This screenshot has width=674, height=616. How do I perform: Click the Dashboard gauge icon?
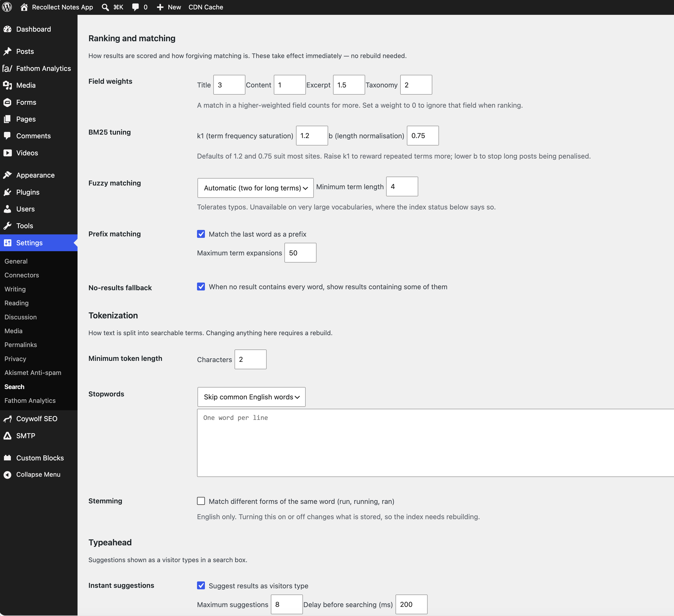point(7,29)
